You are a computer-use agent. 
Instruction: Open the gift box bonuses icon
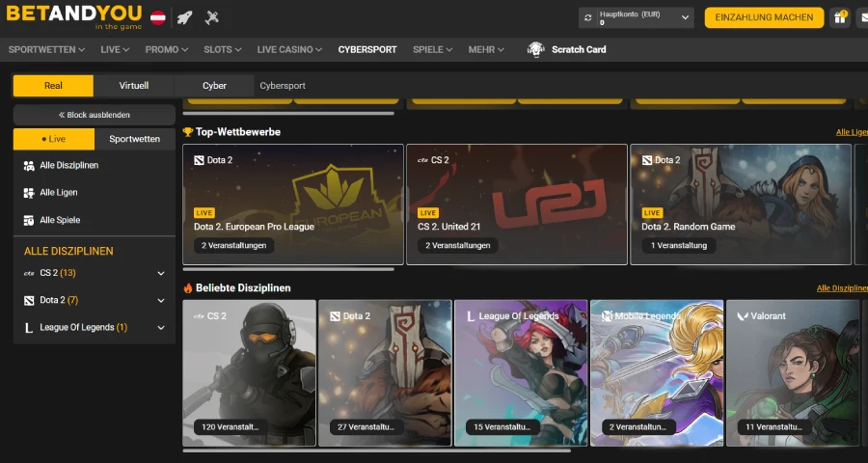840,17
